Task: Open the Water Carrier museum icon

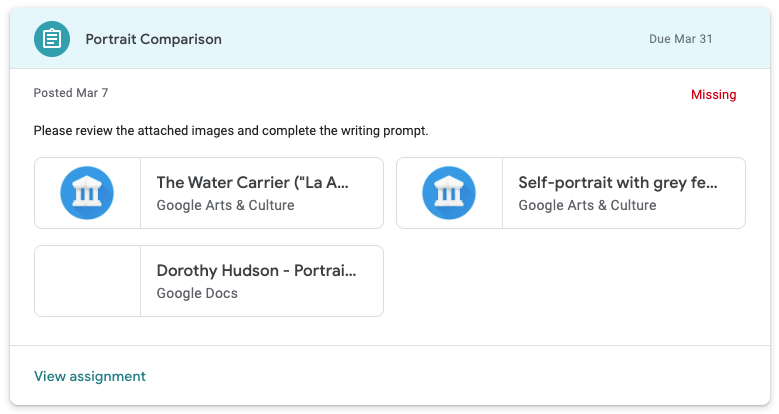Action: 87,193
